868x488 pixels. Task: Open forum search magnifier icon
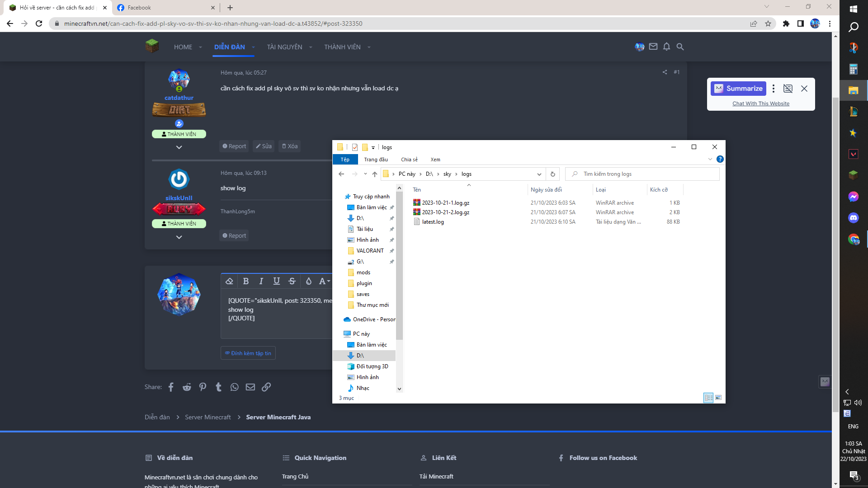(680, 47)
